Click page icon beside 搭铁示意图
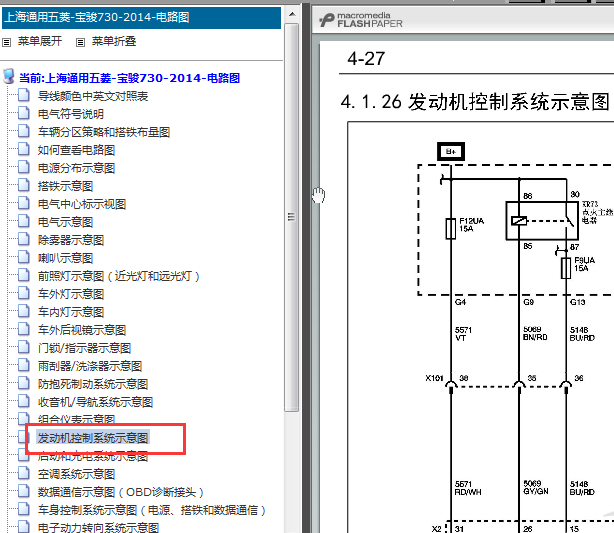Screen dimensions: 614x533 (23, 185)
